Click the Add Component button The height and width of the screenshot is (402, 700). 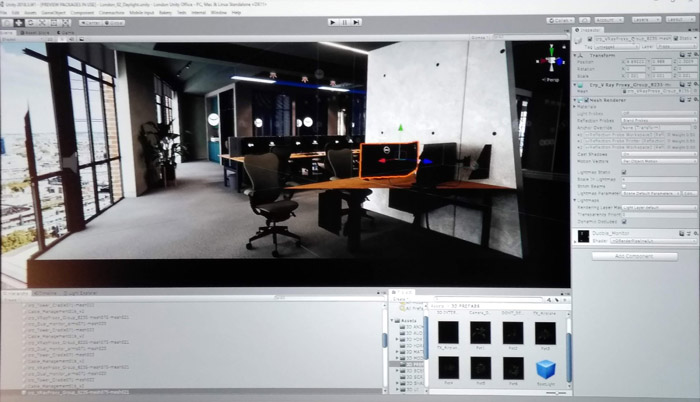(634, 256)
